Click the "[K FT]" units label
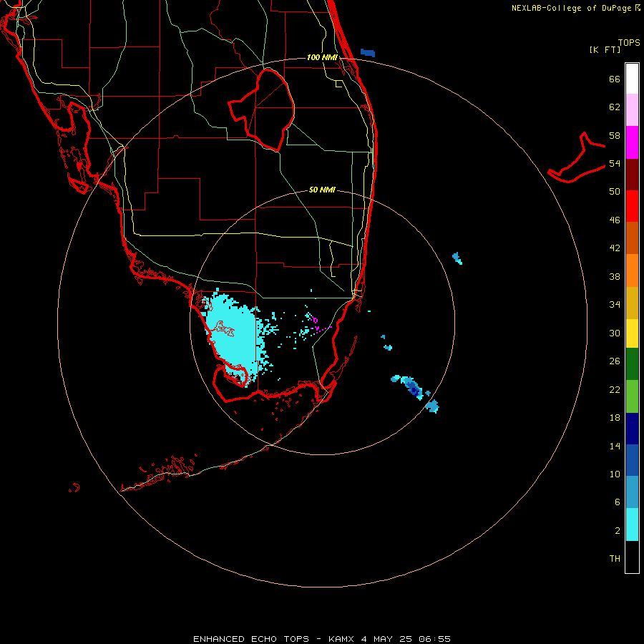Viewport: 644px width, 644px height. [x=605, y=49]
